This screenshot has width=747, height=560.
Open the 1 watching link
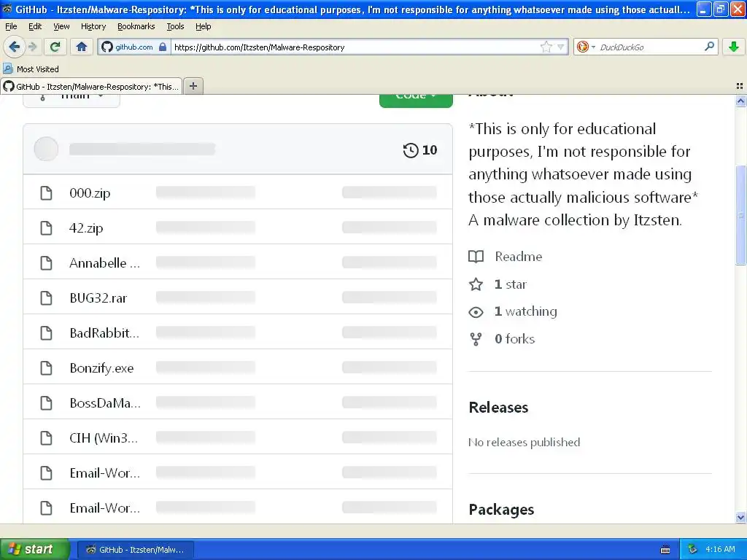(525, 311)
